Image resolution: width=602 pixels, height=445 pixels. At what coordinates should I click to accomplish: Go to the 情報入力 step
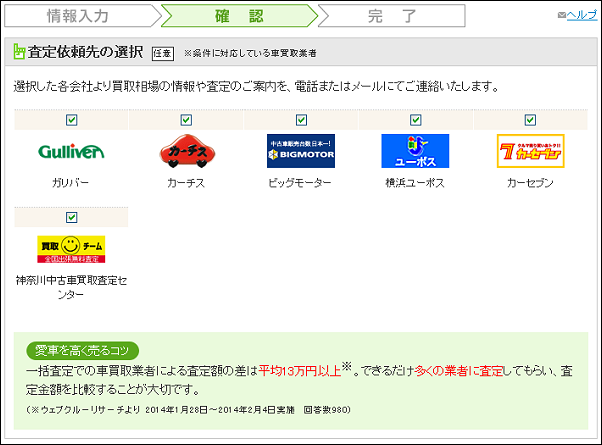point(82,16)
